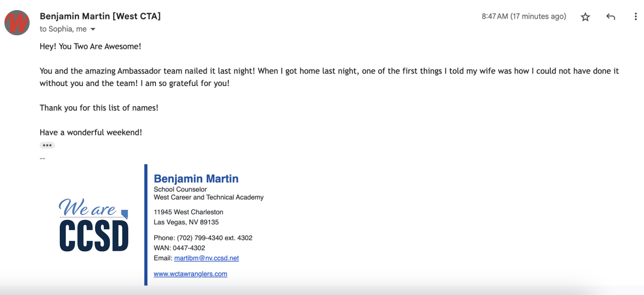Expand recipient details arrow beside "to Sophia, me"
The width and height of the screenshot is (644, 295).
93,30
